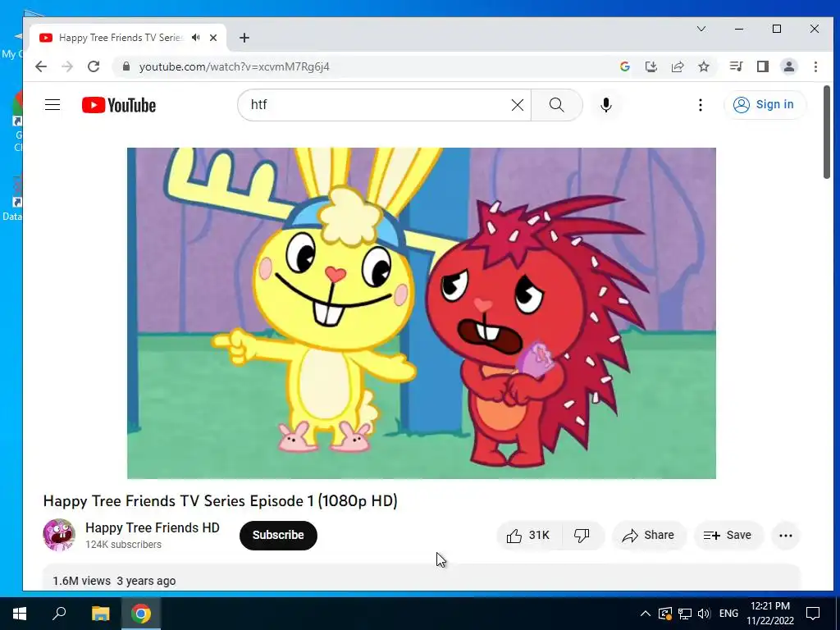Start voice search with the microphone

click(606, 105)
